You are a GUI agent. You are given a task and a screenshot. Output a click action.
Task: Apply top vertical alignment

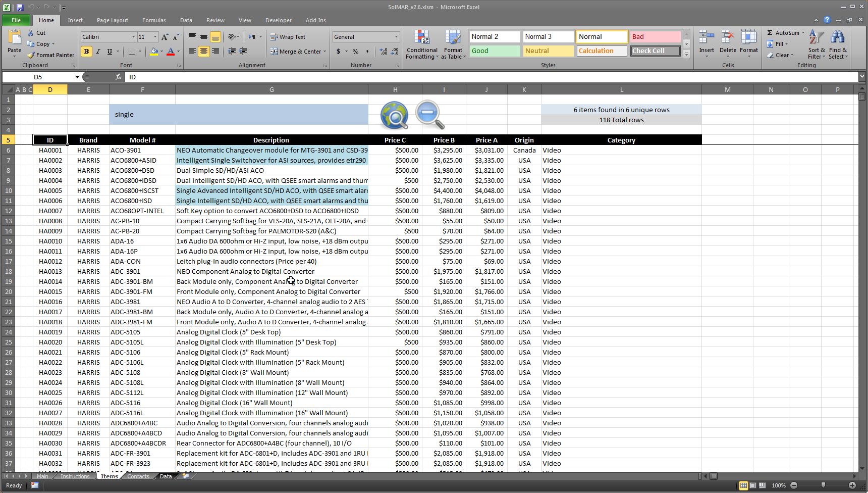(192, 37)
